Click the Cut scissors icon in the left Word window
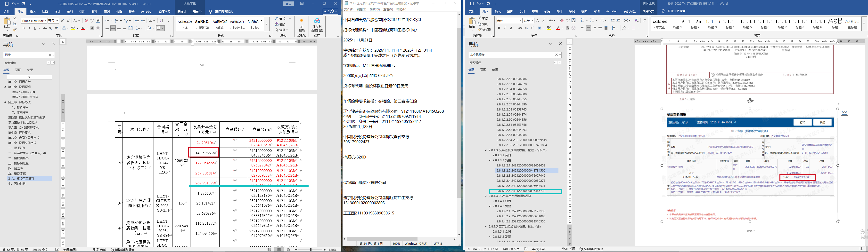 point(15,19)
